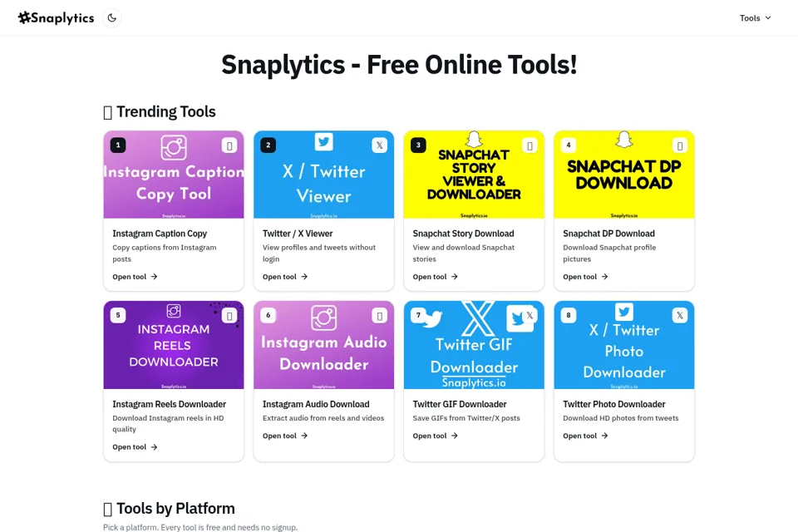The height and width of the screenshot is (532, 798).
Task: Click platform badge on Snapchat DP Download card
Action: click(680, 145)
